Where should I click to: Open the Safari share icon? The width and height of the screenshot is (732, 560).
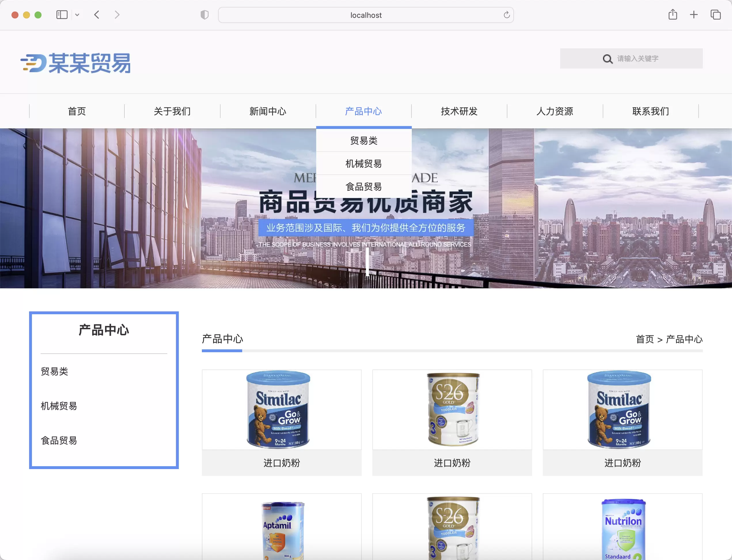(673, 14)
